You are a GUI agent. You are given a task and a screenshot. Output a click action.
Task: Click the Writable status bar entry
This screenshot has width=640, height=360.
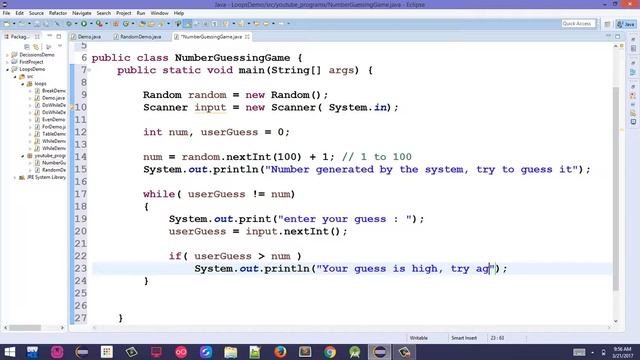419,338
